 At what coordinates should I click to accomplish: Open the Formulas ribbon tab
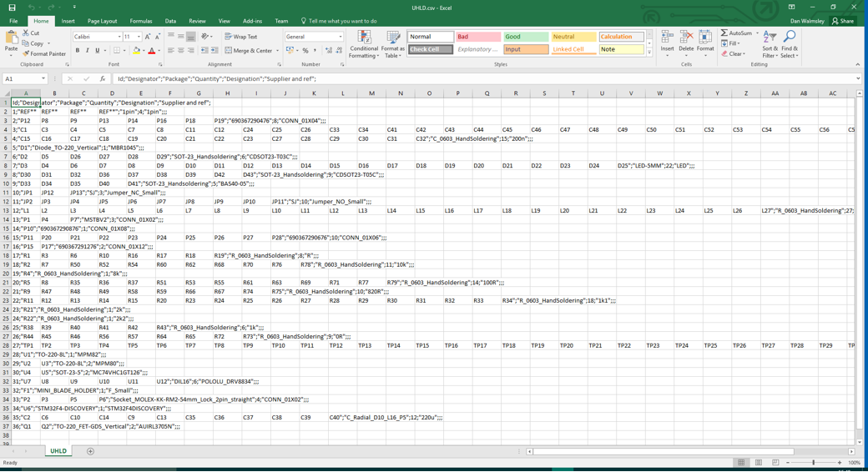point(141,21)
